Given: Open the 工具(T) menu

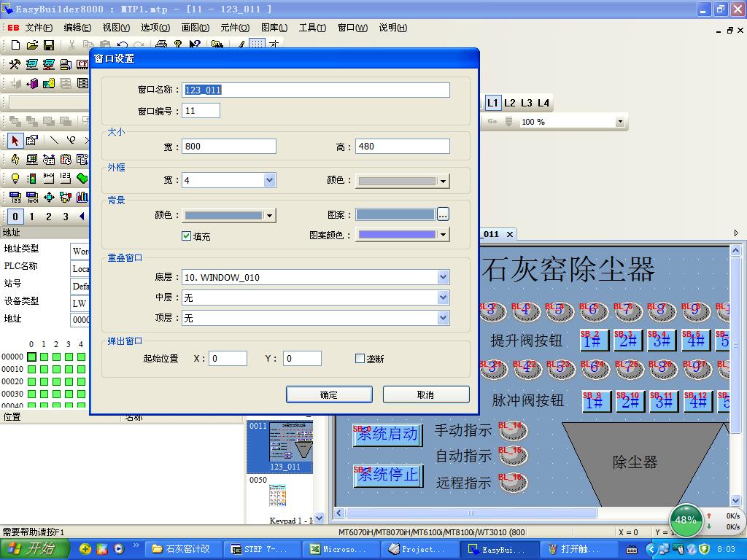Looking at the screenshot, I should click(312, 28).
